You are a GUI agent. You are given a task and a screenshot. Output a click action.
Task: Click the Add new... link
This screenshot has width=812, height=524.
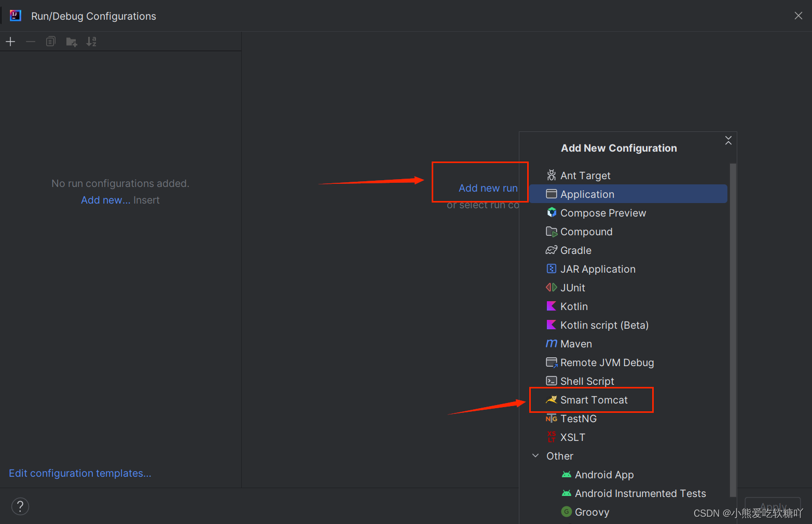[105, 200]
